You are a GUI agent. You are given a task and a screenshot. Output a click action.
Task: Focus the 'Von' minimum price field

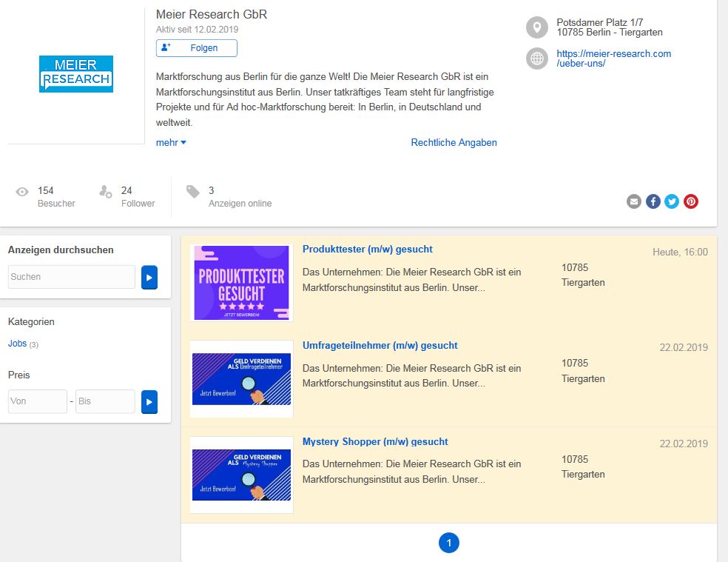tap(38, 401)
